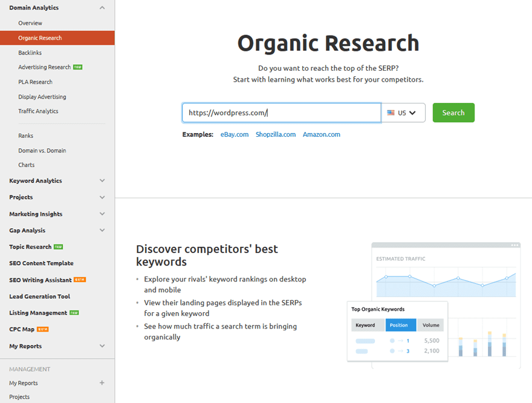Click the Position column in preview table

400,325
